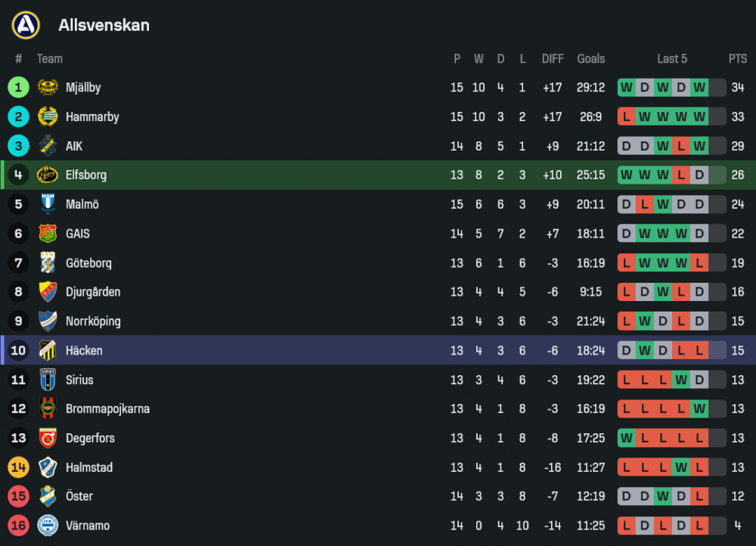The height and width of the screenshot is (546, 756).
Task: Click the Goals column header
Action: pos(590,59)
